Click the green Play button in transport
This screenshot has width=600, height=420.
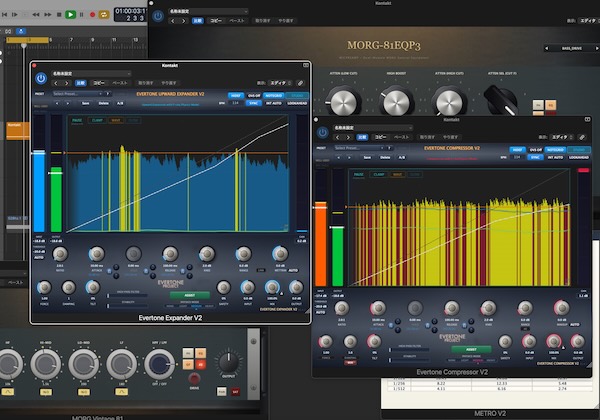(x=70, y=15)
